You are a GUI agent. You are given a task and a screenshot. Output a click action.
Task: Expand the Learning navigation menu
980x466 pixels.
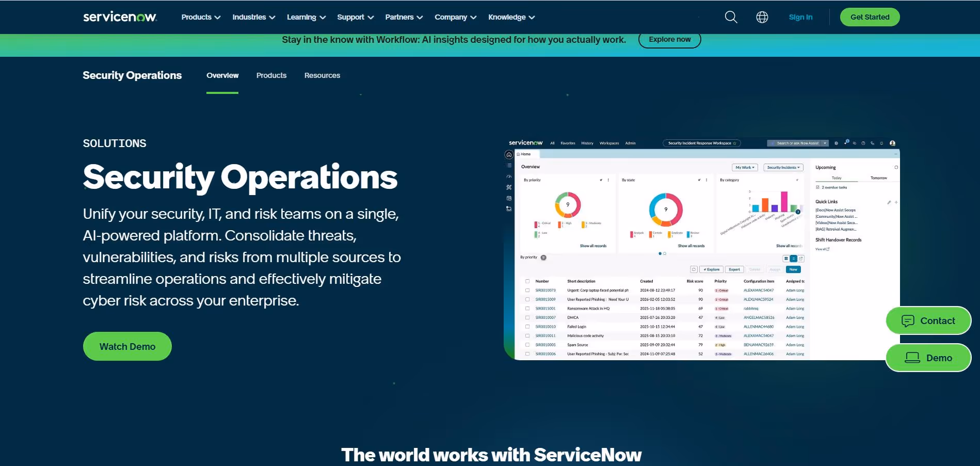click(307, 17)
